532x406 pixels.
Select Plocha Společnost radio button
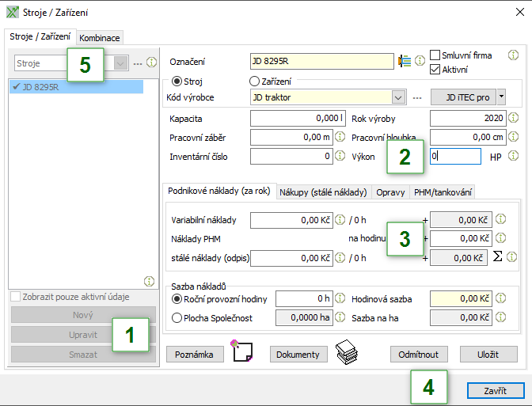(x=177, y=318)
